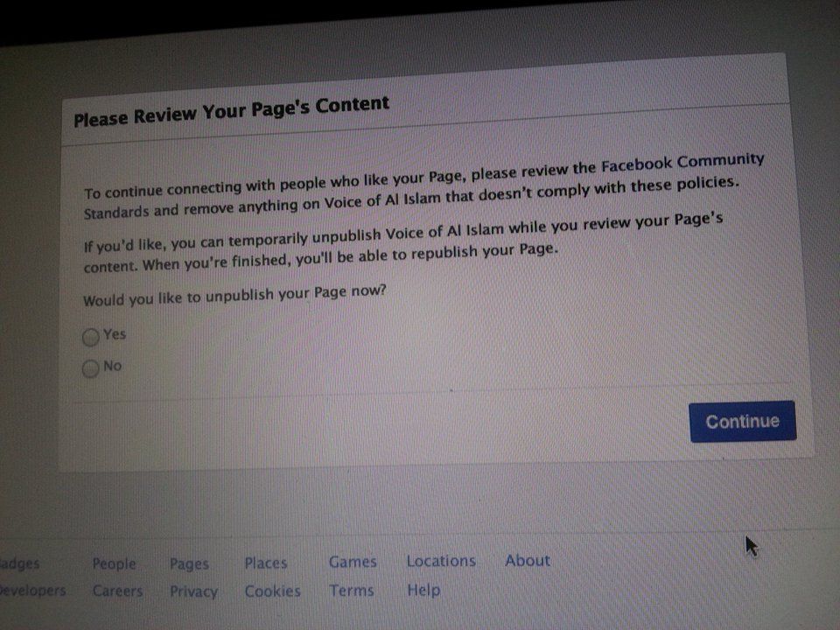Open the People footer link
The height and width of the screenshot is (630, 840).
pyautogui.click(x=114, y=563)
